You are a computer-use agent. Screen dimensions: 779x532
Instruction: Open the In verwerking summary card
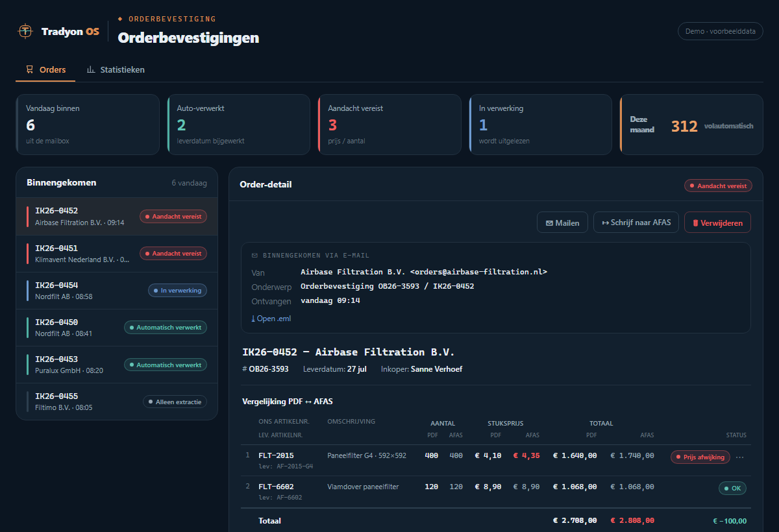(x=541, y=125)
